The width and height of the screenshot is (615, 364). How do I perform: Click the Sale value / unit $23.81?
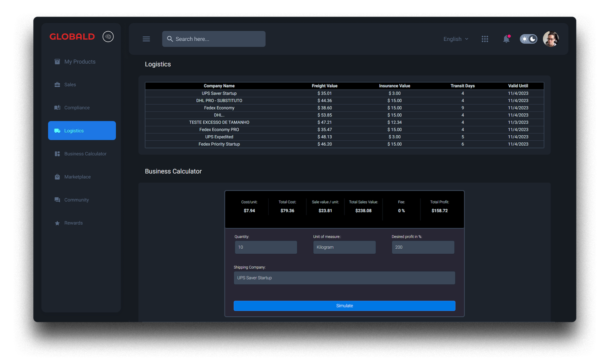[x=325, y=211]
